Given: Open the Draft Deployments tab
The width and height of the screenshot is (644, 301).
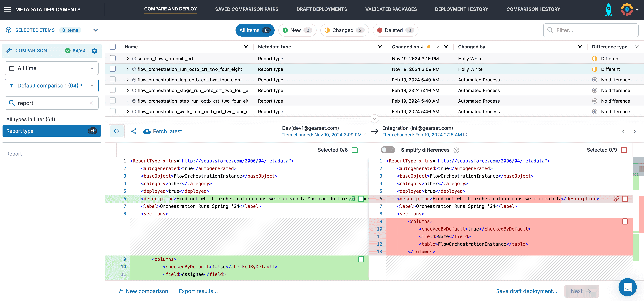Looking at the screenshot, I should [322, 9].
